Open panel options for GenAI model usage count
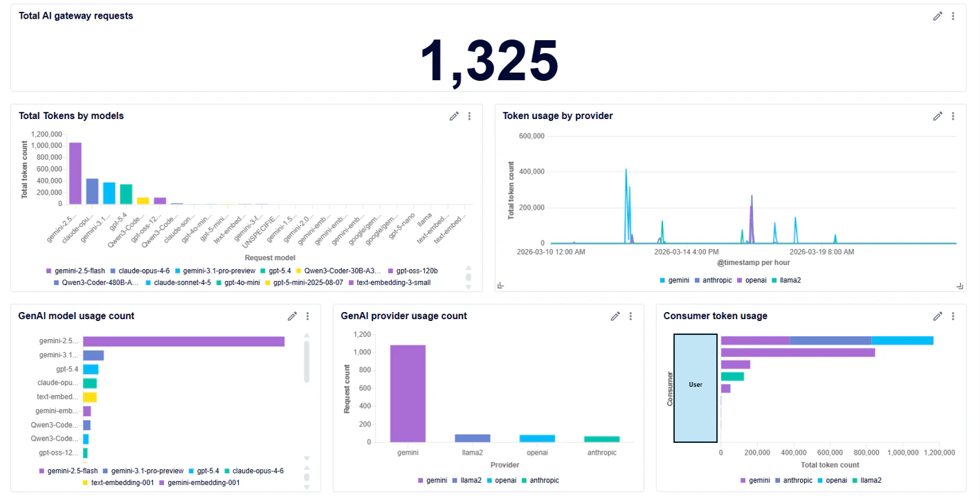Image resolution: width=980 pixels, height=501 pixels. point(308,316)
